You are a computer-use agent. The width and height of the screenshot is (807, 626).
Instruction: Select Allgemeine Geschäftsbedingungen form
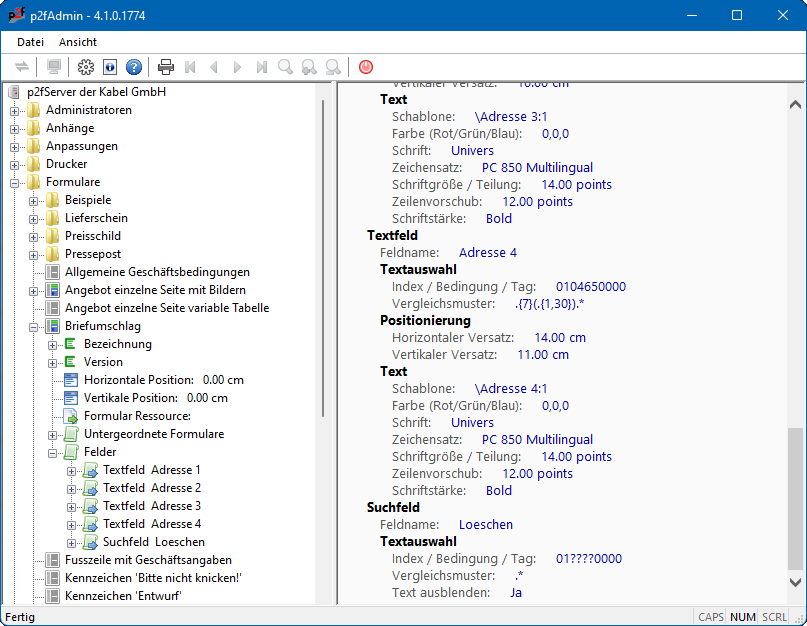coord(157,272)
